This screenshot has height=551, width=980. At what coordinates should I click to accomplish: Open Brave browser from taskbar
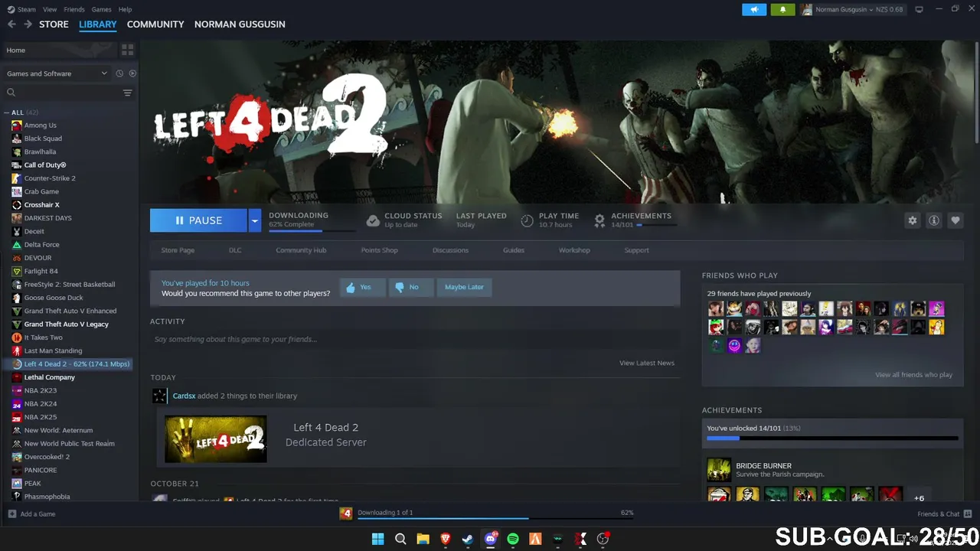click(x=445, y=539)
